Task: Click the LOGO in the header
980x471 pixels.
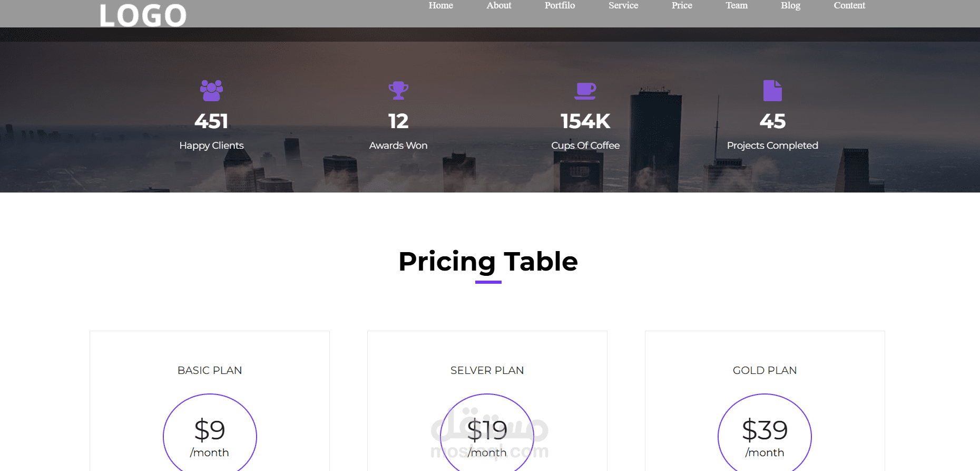Action: pyautogui.click(x=143, y=15)
